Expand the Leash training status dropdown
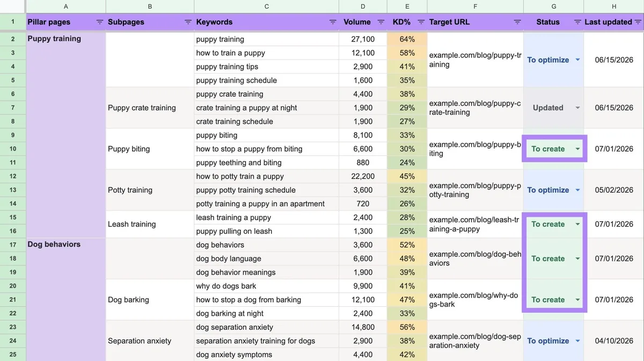Viewport: 644px width, 361px height. tap(577, 224)
